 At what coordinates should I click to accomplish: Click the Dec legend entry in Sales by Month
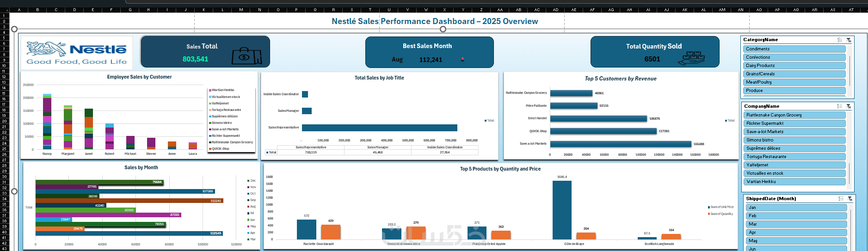click(252, 181)
